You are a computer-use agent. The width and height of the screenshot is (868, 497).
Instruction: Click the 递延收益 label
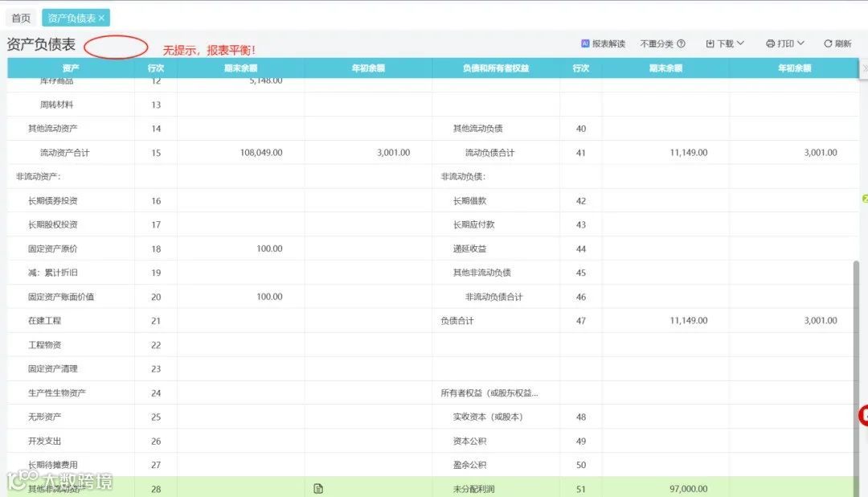(469, 249)
